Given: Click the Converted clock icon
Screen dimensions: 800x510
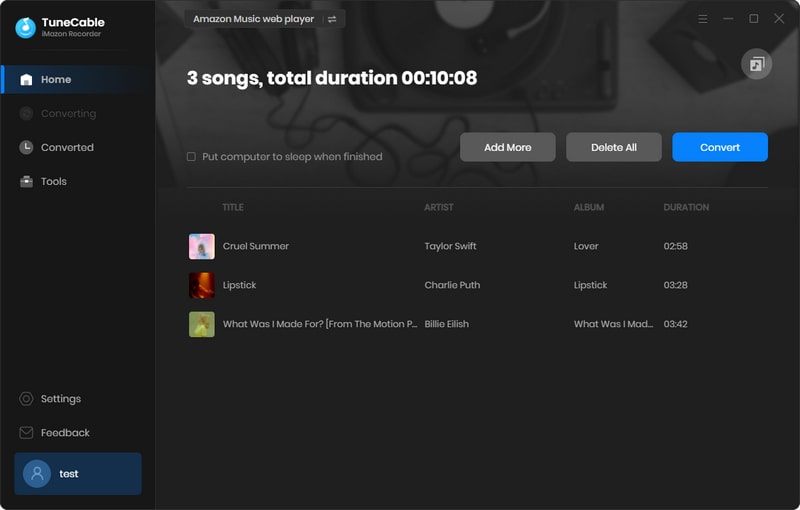Looking at the screenshot, I should (26, 147).
